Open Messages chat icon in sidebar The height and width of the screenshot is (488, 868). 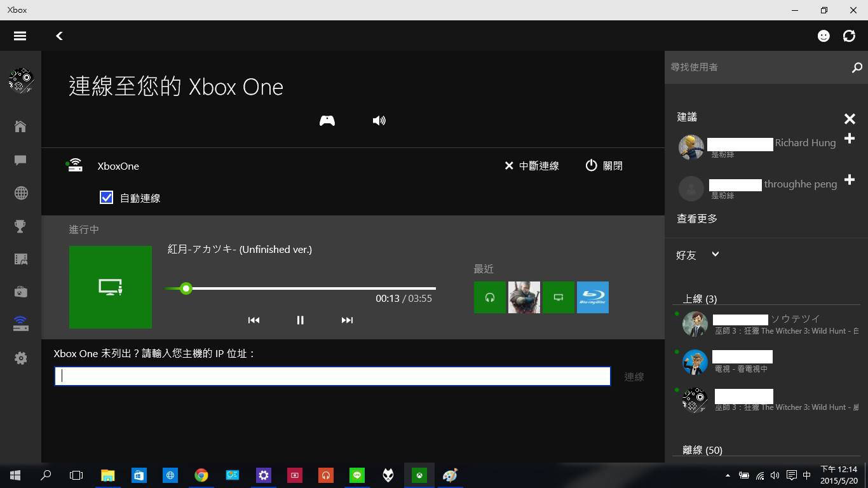point(20,160)
